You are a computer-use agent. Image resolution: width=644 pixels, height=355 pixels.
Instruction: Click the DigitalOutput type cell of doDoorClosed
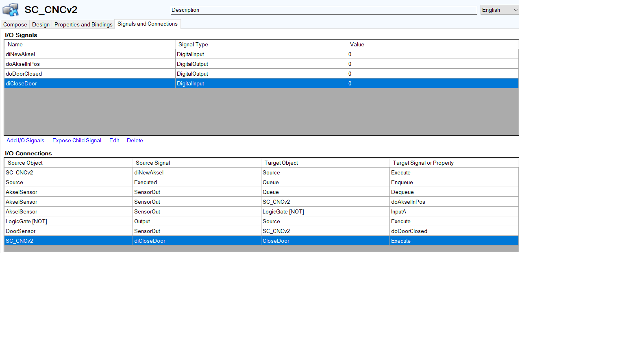261,74
